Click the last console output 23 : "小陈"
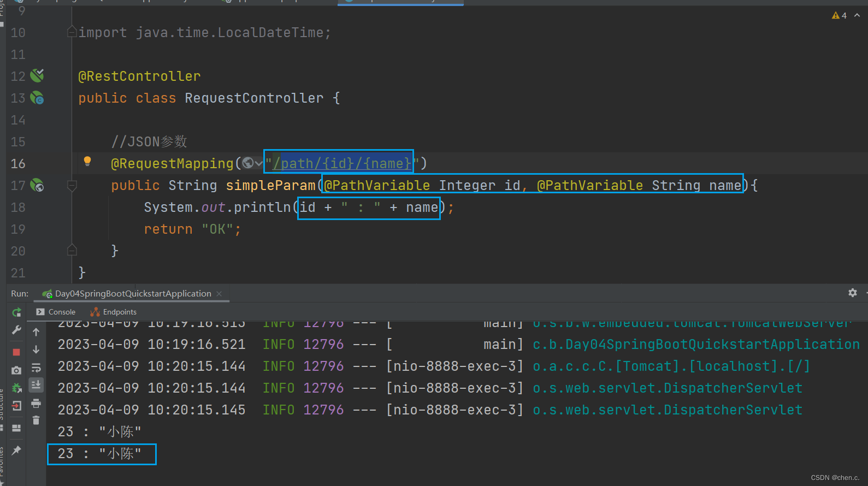 coord(99,454)
